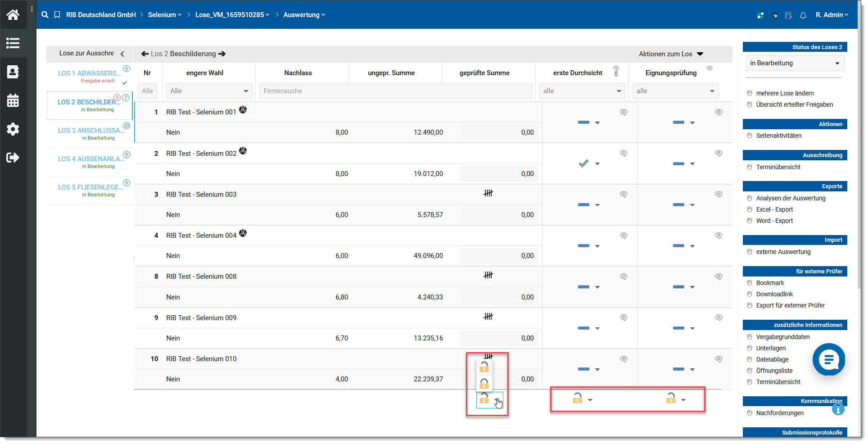This screenshot has width=868, height=444.
Task: Open the green squares apps icon
Action: pyautogui.click(x=760, y=15)
